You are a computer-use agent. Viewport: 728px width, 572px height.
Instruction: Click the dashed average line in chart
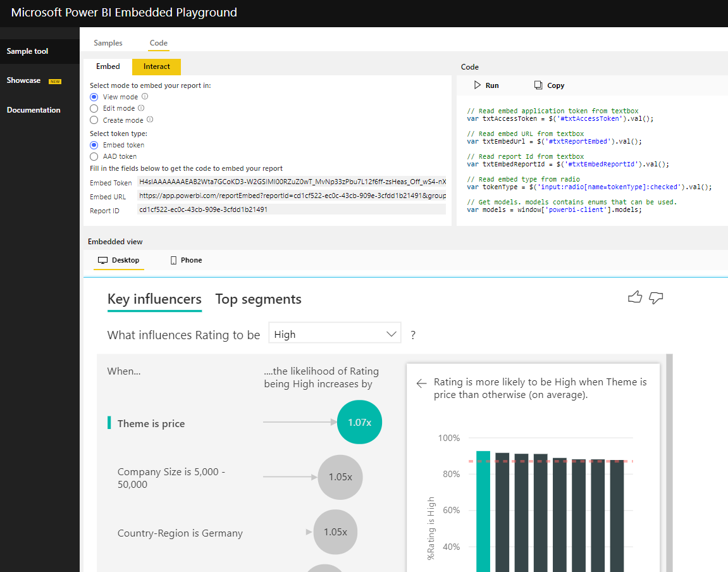coord(551,461)
